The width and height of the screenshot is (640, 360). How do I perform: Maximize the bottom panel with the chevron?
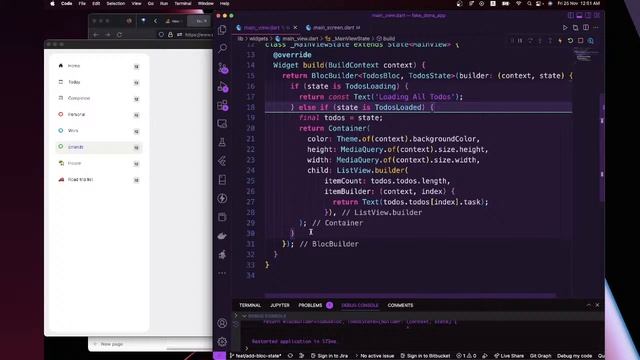tap(589, 305)
